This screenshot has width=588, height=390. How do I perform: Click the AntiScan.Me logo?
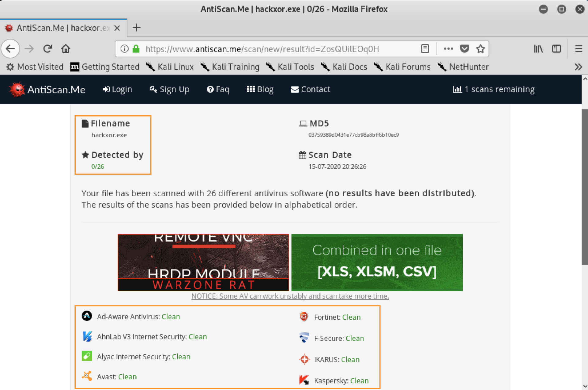click(x=47, y=90)
